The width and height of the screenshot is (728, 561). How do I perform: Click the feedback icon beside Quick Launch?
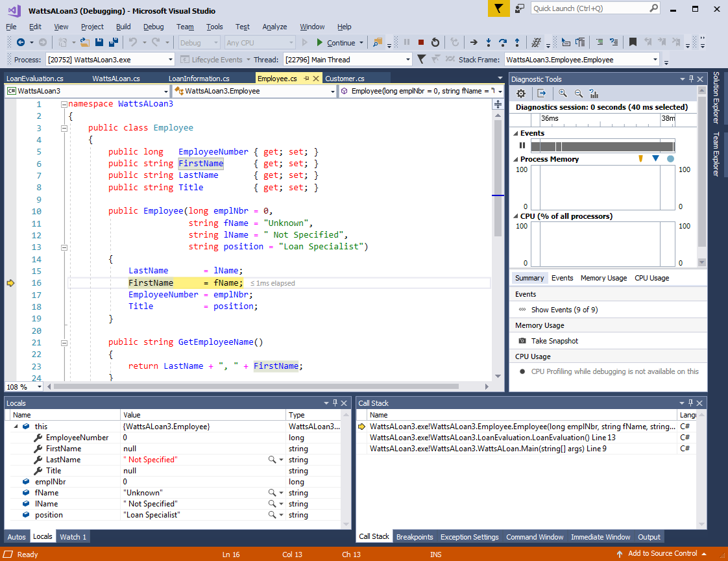(520, 8)
